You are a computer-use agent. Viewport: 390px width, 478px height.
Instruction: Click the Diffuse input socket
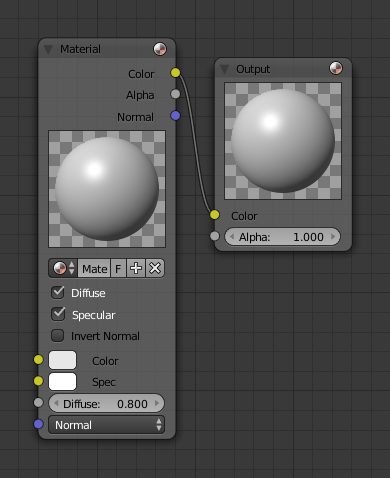(x=38, y=402)
